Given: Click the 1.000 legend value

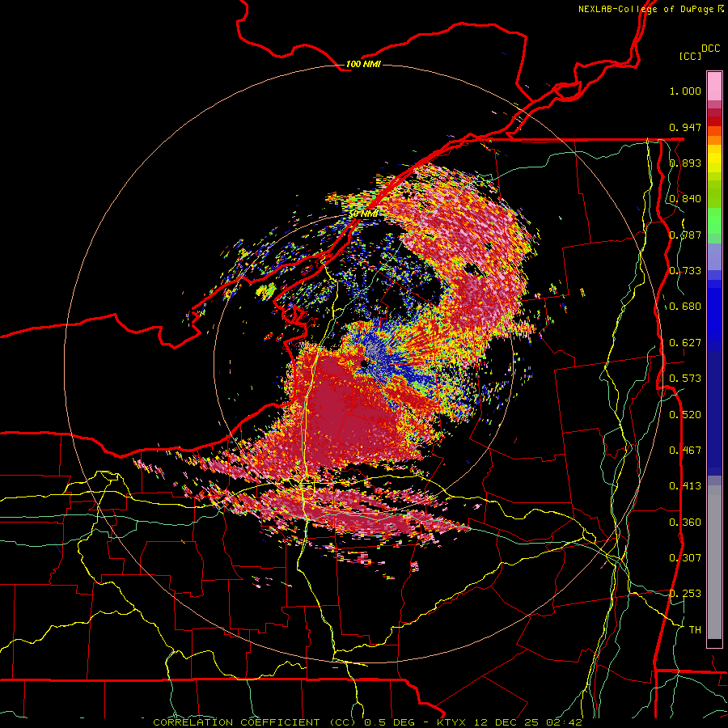Looking at the screenshot, I should click(685, 91).
